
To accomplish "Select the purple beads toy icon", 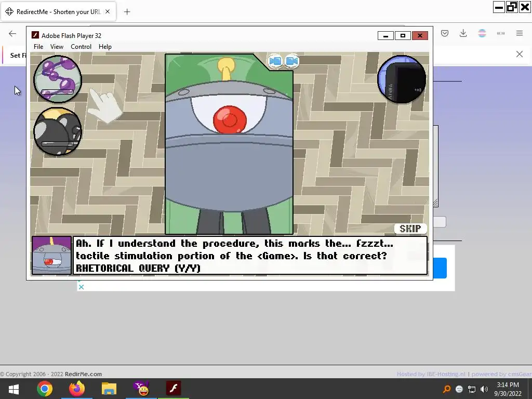I will click(58, 79).
